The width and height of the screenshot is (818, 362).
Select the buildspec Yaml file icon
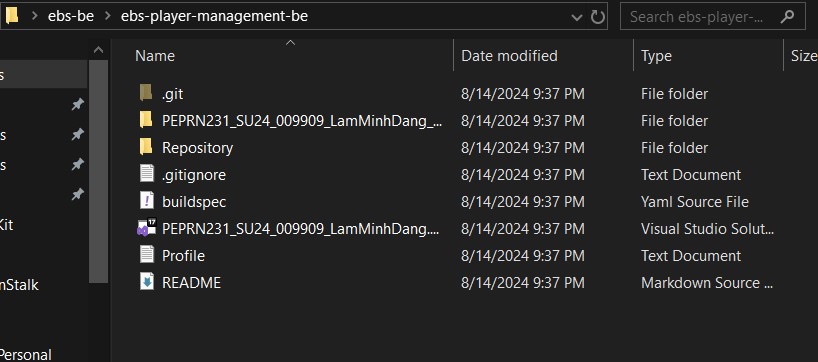click(x=147, y=201)
